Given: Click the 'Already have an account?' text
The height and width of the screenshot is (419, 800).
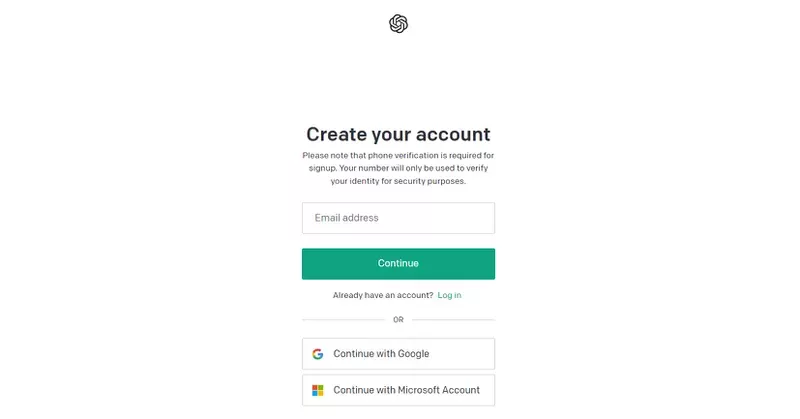Looking at the screenshot, I should pos(383,295).
